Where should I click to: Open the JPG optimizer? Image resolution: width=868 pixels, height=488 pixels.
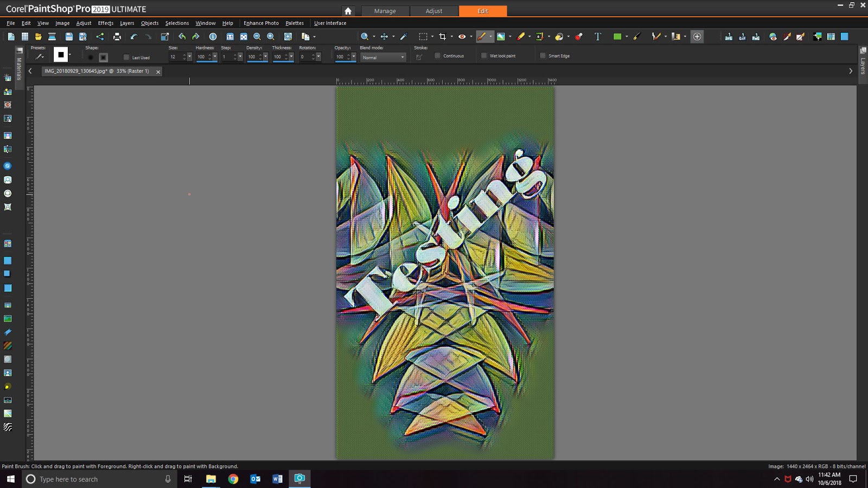click(727, 36)
